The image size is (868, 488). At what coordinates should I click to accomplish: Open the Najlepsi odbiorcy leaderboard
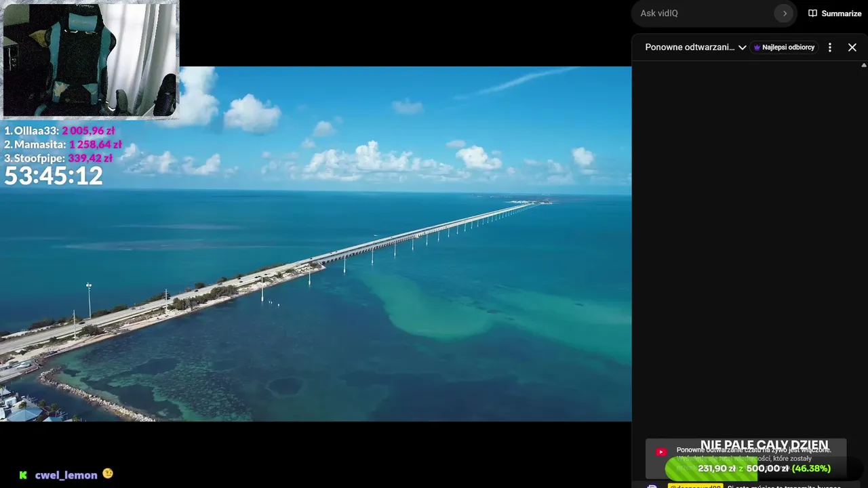click(x=784, y=47)
